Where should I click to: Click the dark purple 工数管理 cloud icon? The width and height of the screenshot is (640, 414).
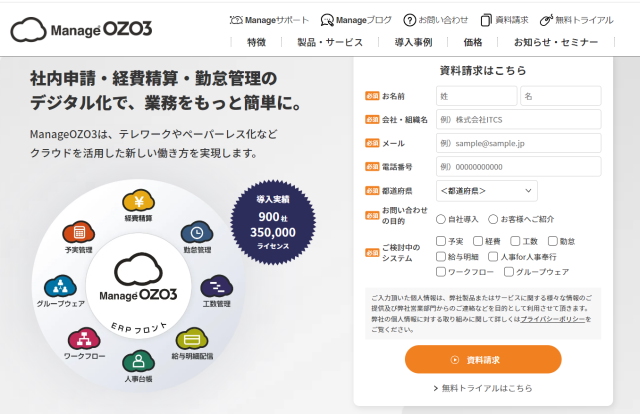pos(216,286)
